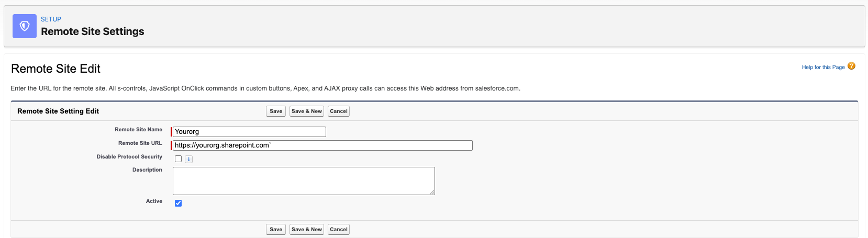Click the Remote Site Settings shield icon
Image resolution: width=868 pixels, height=238 pixels.
tap(25, 26)
